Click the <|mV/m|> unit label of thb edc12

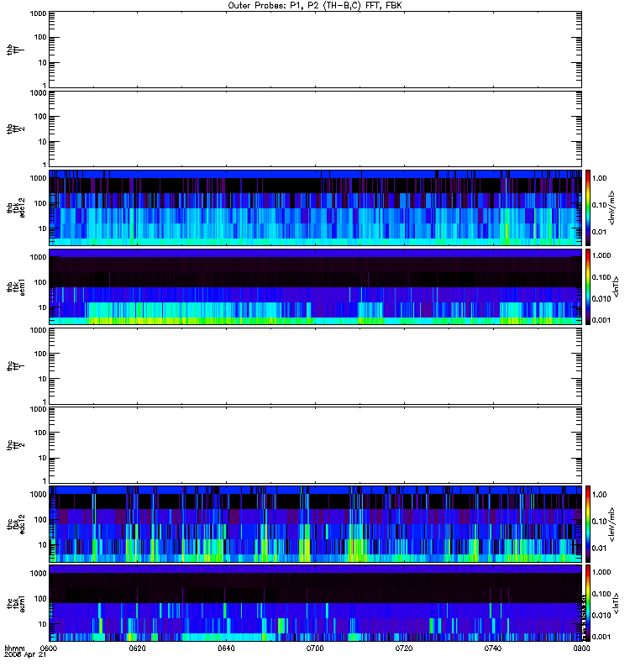pos(612,207)
